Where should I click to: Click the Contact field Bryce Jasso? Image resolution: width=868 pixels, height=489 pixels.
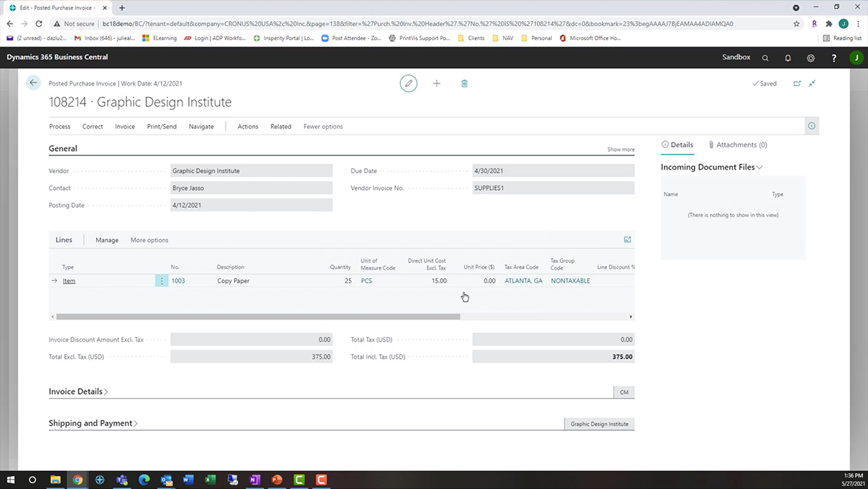point(251,188)
